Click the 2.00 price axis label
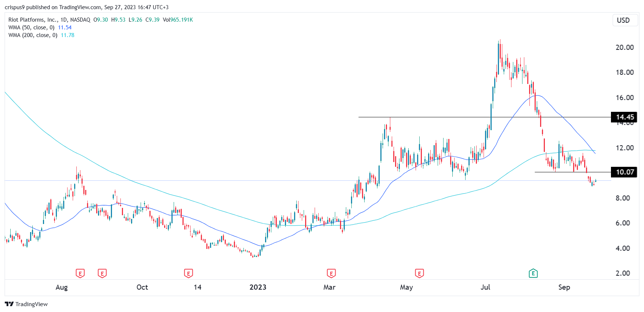Viewport: 644px width, 312px height. click(x=623, y=273)
